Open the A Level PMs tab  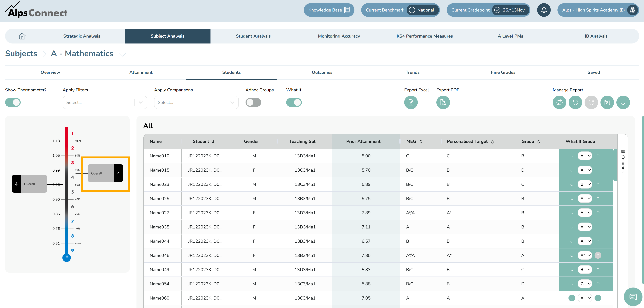pos(510,36)
